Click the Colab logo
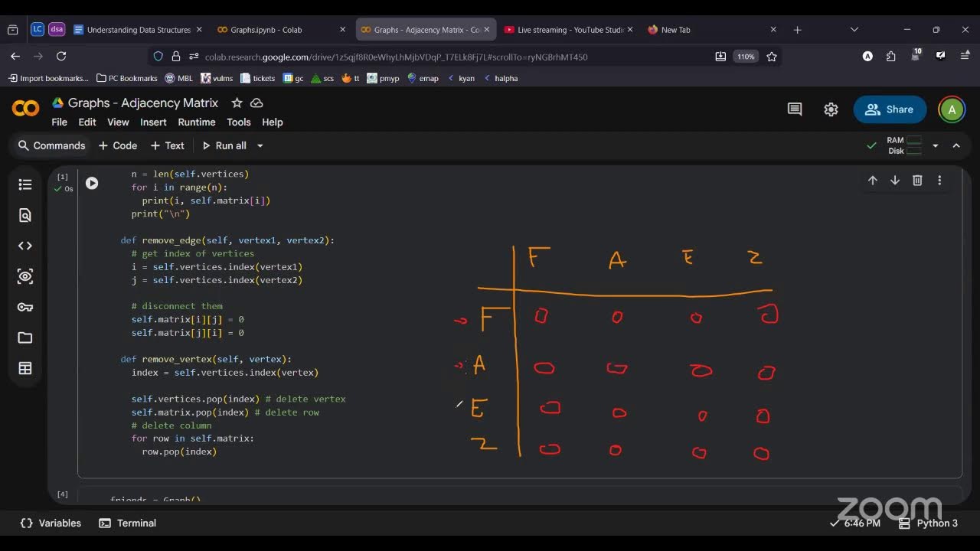Image resolution: width=980 pixels, height=551 pixels. (x=25, y=109)
